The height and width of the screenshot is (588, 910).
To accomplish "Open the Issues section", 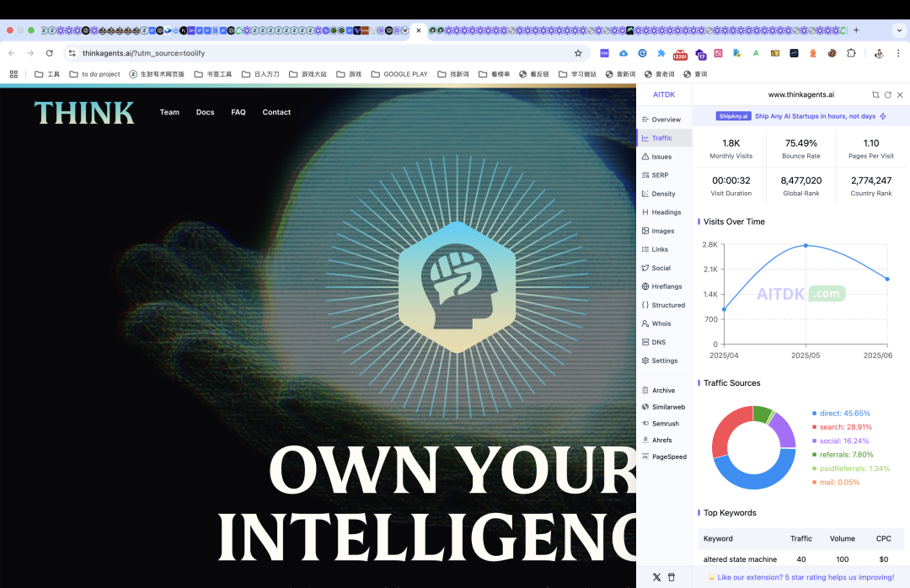I will 657,157.
